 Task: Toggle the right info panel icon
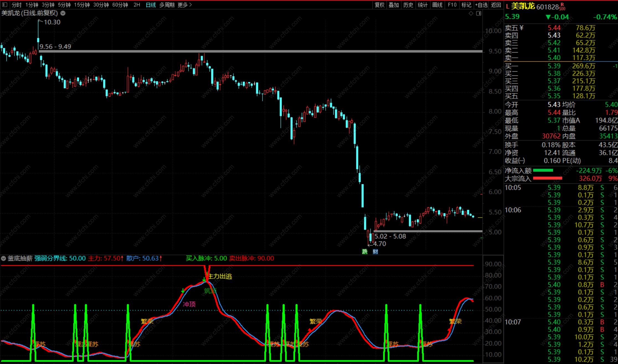point(478,13)
